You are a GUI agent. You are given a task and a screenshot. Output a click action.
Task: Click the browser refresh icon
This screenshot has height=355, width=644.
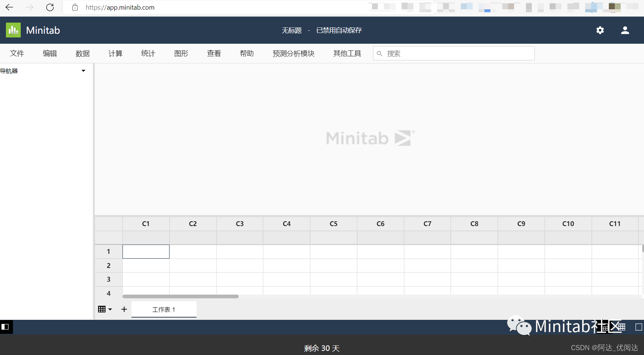[50, 7]
